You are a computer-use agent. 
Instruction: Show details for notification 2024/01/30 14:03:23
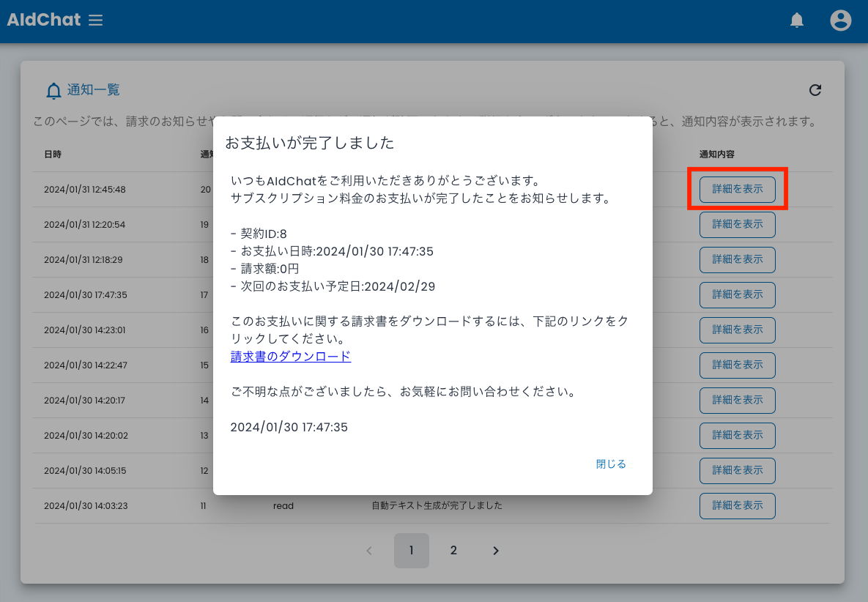737,505
